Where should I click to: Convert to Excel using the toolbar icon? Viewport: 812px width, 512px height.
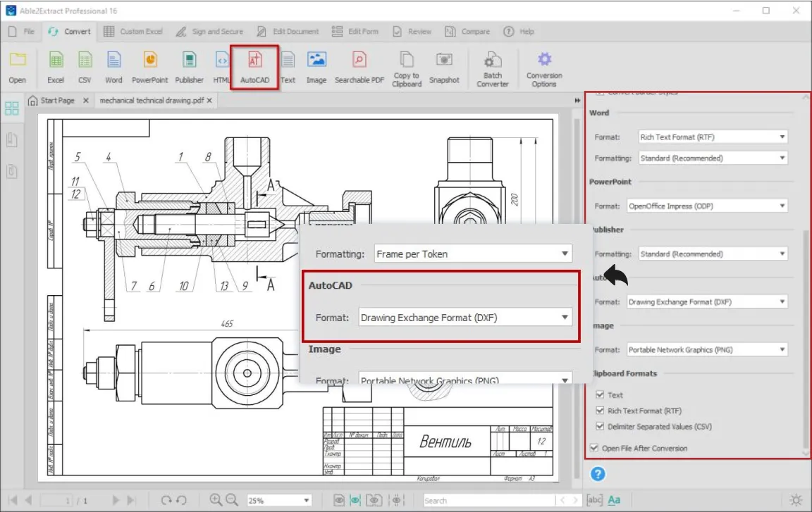(56, 68)
